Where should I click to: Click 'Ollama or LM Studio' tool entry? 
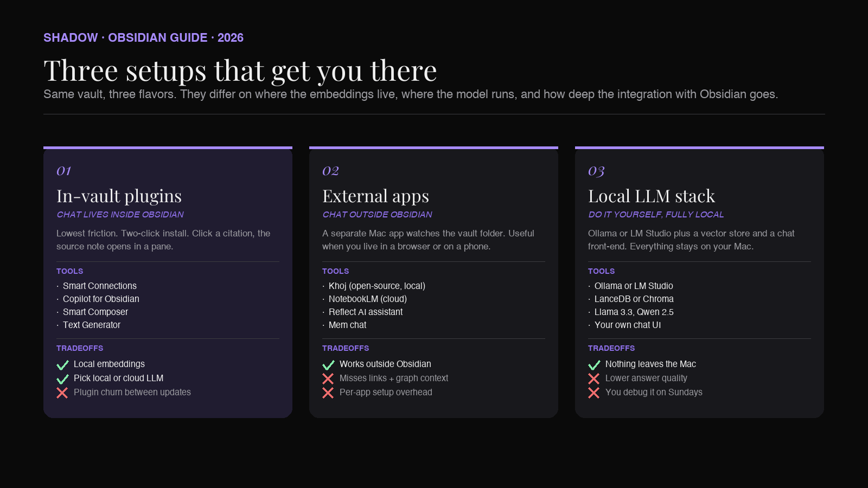click(x=634, y=286)
